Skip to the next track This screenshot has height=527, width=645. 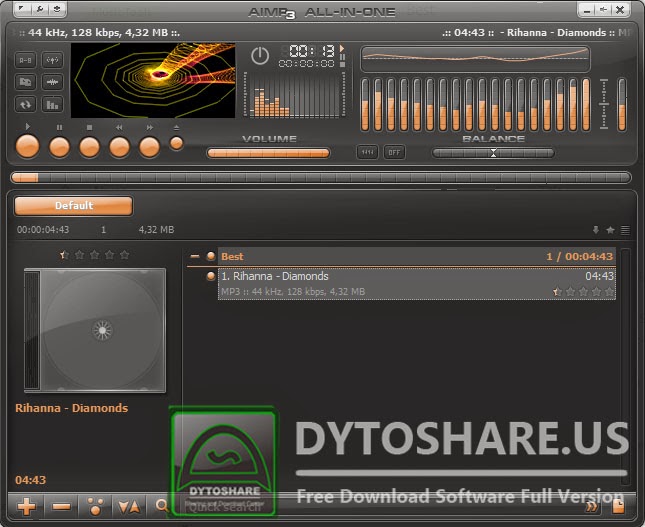pos(149,147)
